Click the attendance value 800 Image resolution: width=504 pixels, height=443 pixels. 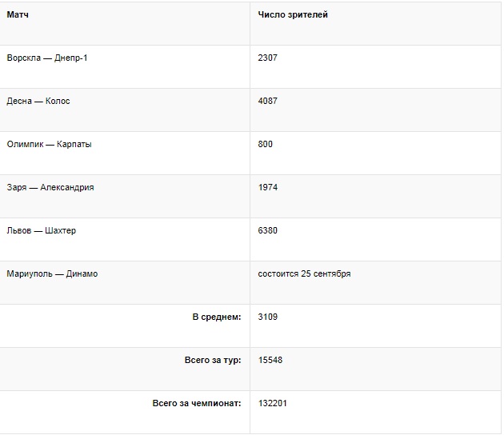(x=266, y=145)
